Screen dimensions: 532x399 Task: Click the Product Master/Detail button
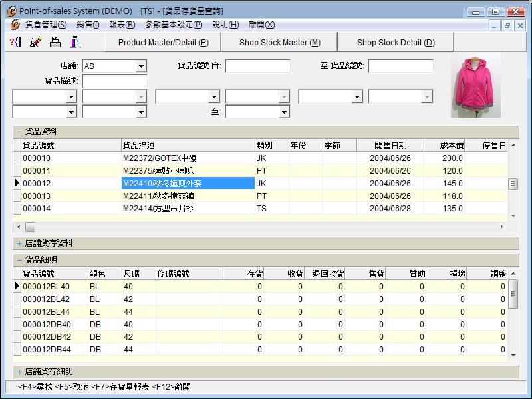pyautogui.click(x=164, y=42)
